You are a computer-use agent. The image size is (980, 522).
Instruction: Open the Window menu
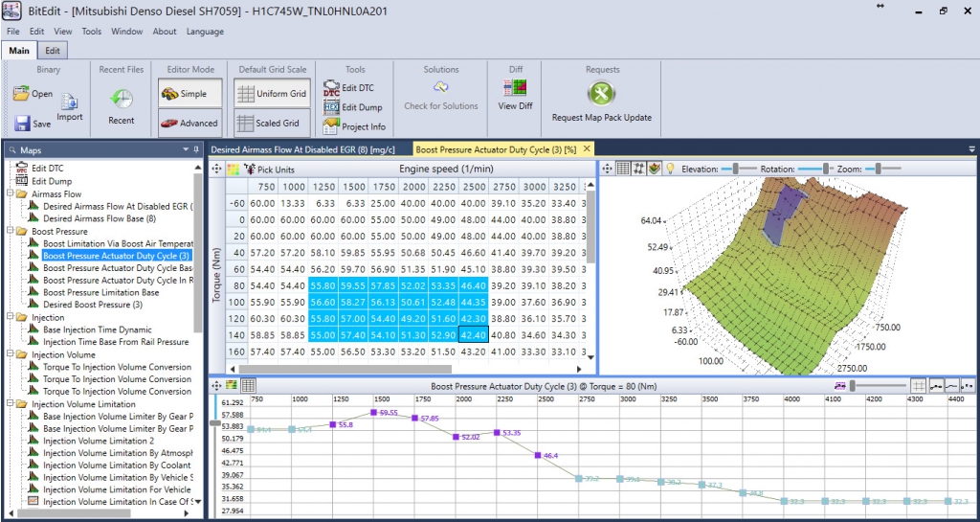tap(127, 32)
